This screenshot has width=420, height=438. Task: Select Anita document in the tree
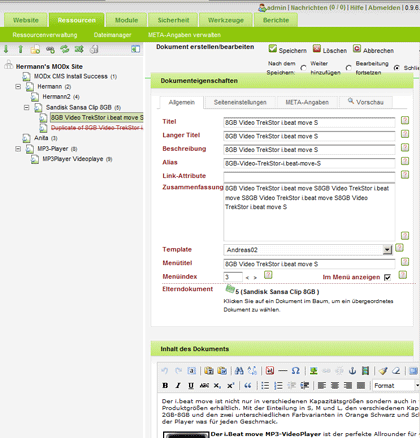coord(41,138)
